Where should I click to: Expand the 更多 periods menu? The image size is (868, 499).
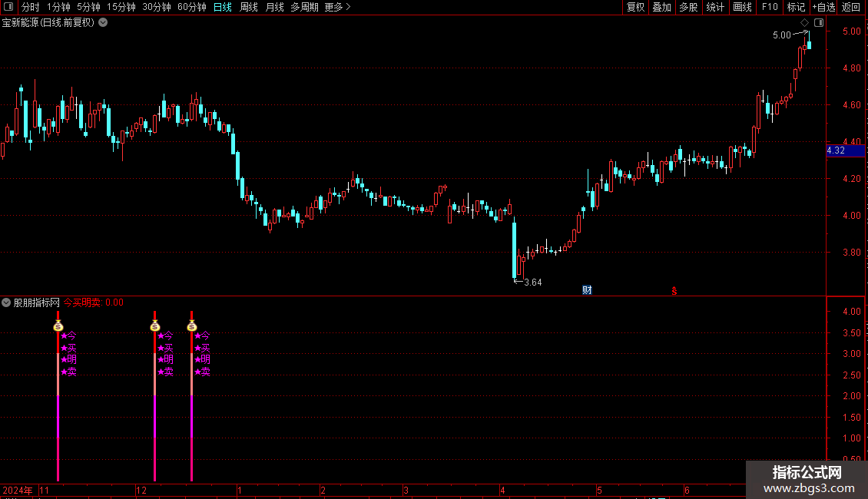(x=338, y=7)
